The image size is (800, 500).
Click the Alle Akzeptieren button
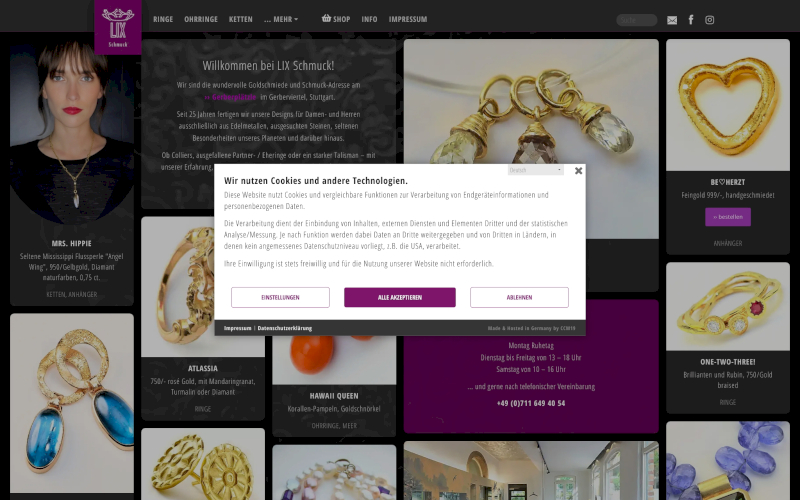tap(400, 297)
